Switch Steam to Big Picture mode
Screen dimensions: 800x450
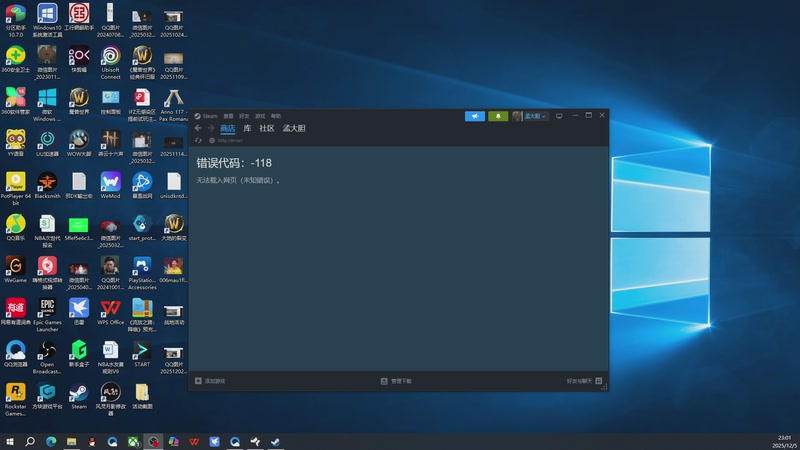click(x=559, y=116)
